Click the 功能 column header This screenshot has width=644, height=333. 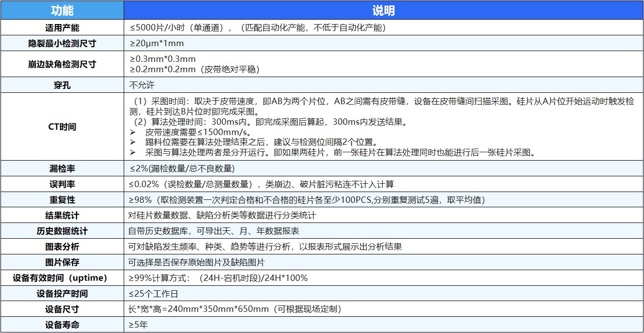coord(62,10)
